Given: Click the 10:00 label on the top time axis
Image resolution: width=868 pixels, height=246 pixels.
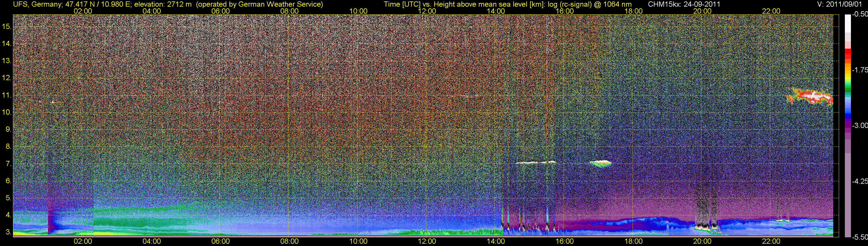Looking at the screenshot, I should click(358, 11).
